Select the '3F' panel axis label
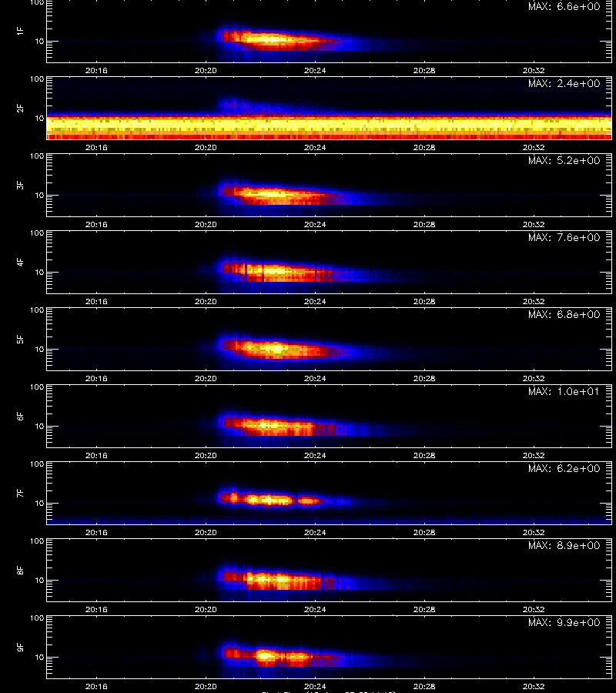 point(20,185)
